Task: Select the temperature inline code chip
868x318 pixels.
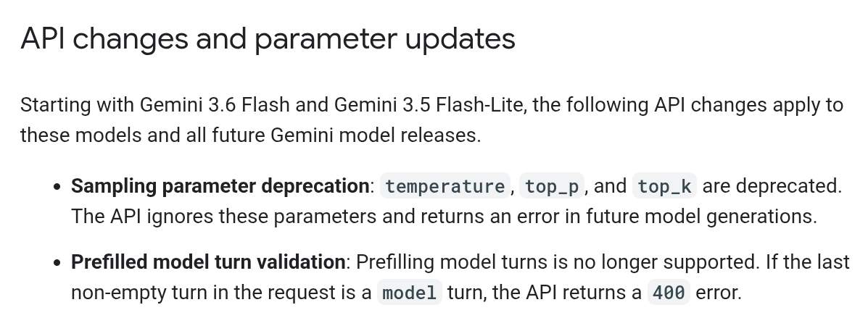Action: pos(445,186)
